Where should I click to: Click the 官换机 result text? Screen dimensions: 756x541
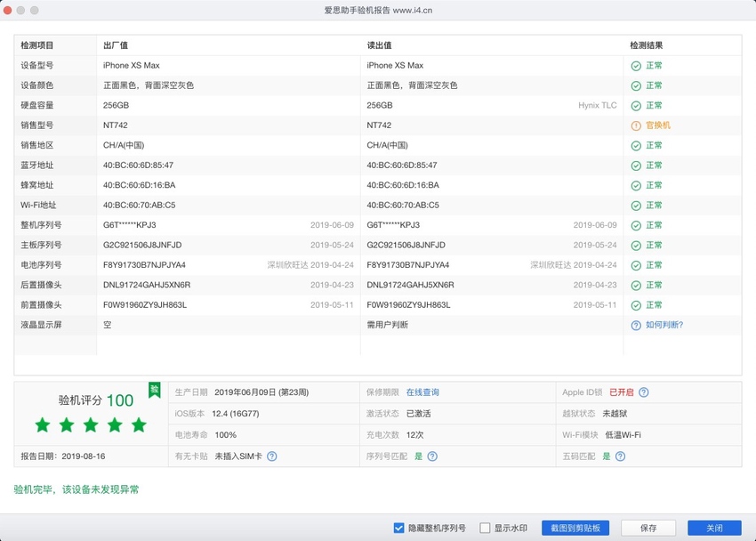click(658, 125)
